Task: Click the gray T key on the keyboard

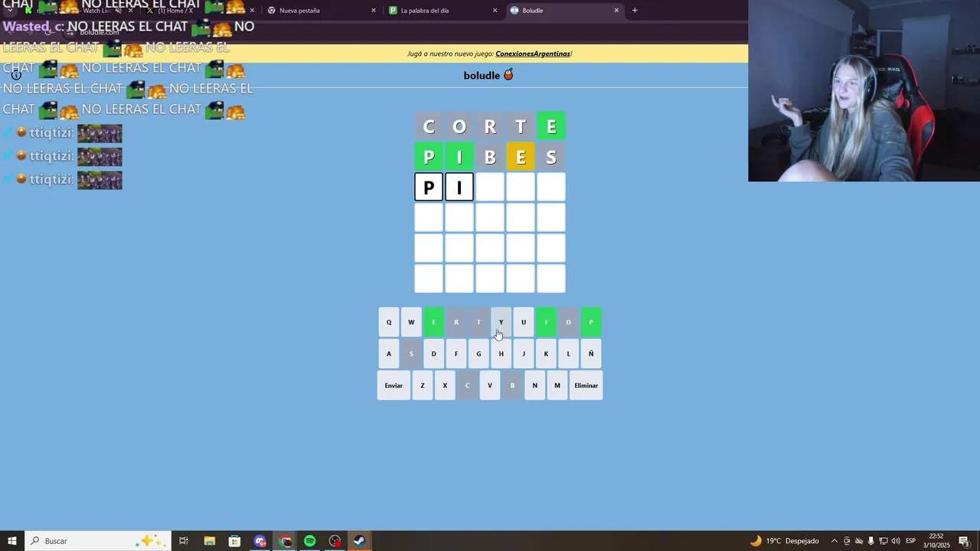Action: [x=479, y=322]
